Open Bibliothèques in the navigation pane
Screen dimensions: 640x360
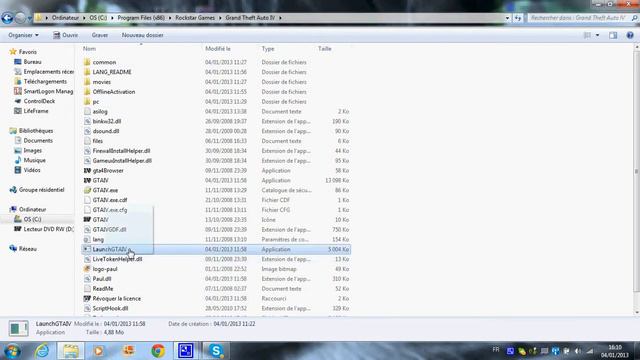(x=36, y=131)
